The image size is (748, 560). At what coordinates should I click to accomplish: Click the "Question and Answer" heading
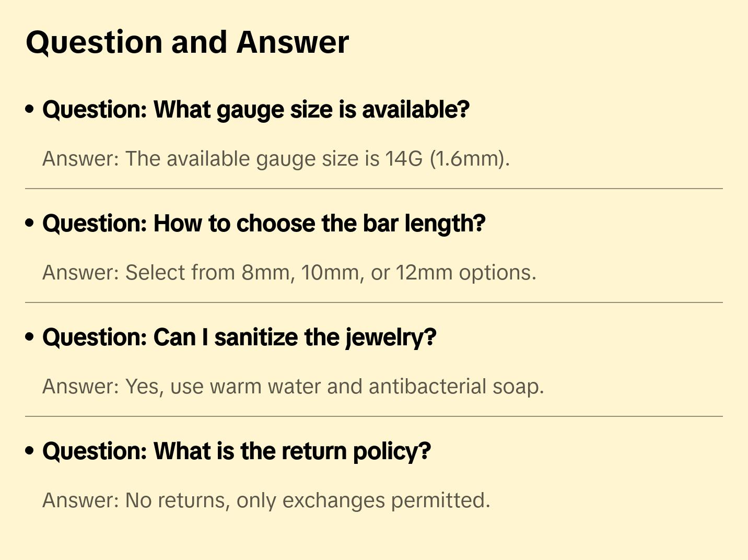(x=187, y=42)
